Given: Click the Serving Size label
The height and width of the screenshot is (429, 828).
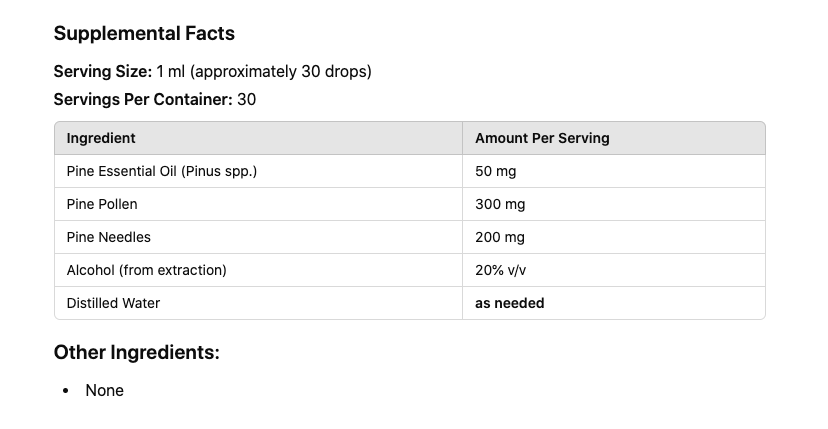Looking at the screenshot, I should tap(103, 72).
